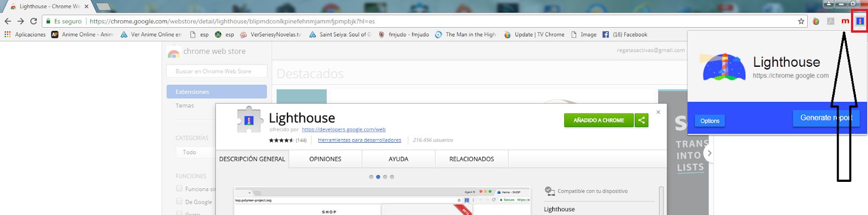Open Options in the Lighthouse popup
The height and width of the screenshot is (215, 868).
click(x=710, y=121)
